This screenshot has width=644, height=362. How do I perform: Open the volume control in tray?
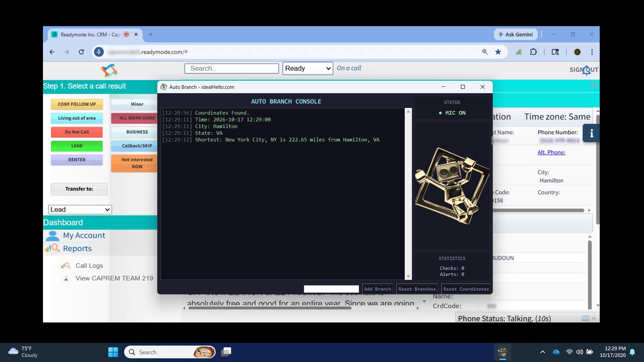579,352
